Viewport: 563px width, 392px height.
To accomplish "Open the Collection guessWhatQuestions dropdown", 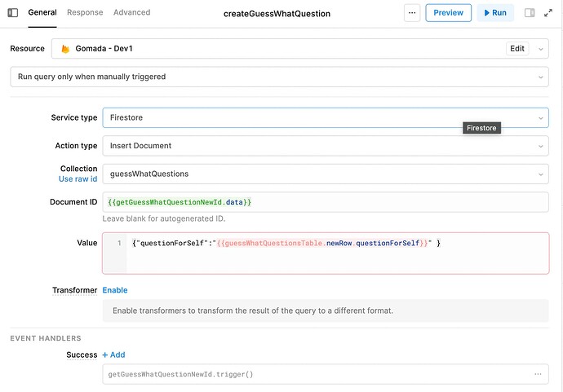I will click(x=326, y=174).
